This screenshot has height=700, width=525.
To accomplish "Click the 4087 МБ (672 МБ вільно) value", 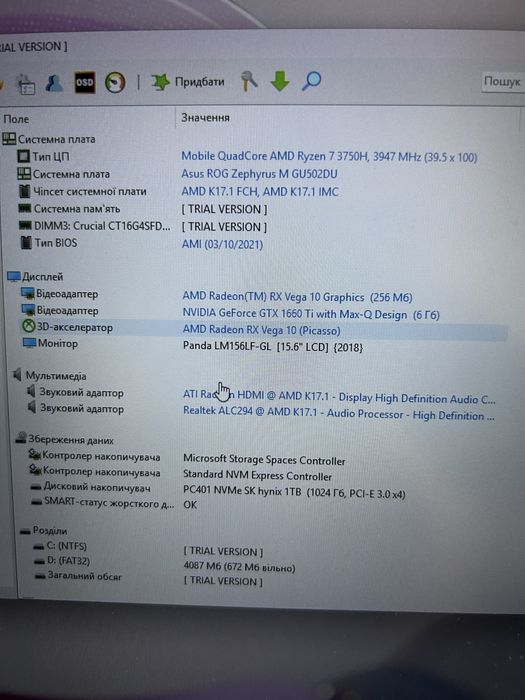I will [239, 567].
